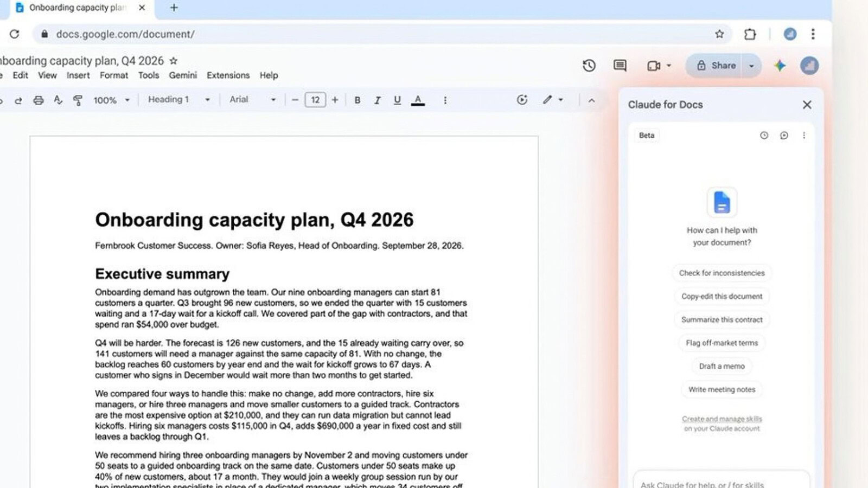
Task: Bookmark this page with the star icon
Action: [719, 34]
